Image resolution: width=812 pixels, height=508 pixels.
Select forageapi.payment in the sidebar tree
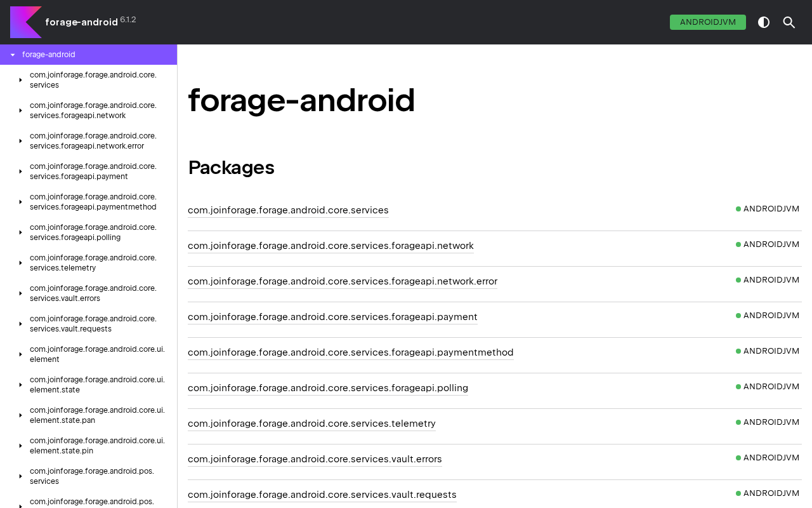tap(93, 171)
